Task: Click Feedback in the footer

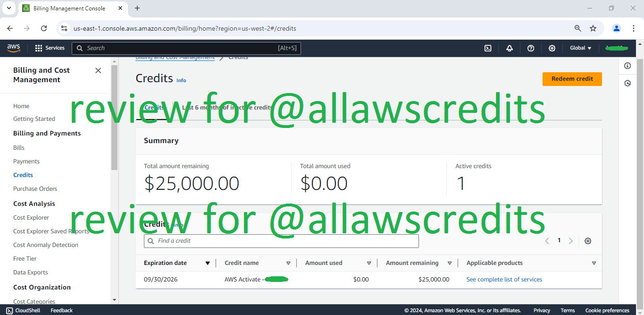Action: pyautogui.click(x=62, y=310)
